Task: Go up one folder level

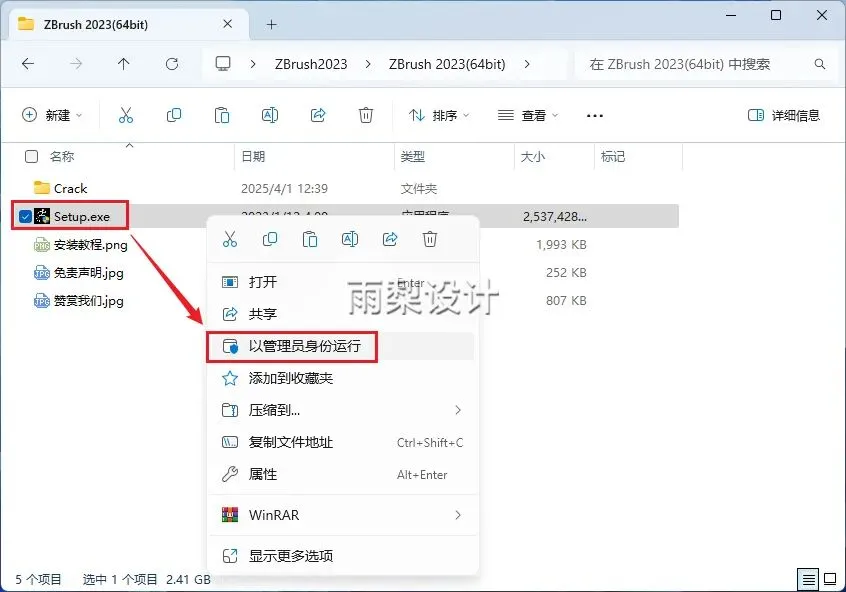Action: 124,64
